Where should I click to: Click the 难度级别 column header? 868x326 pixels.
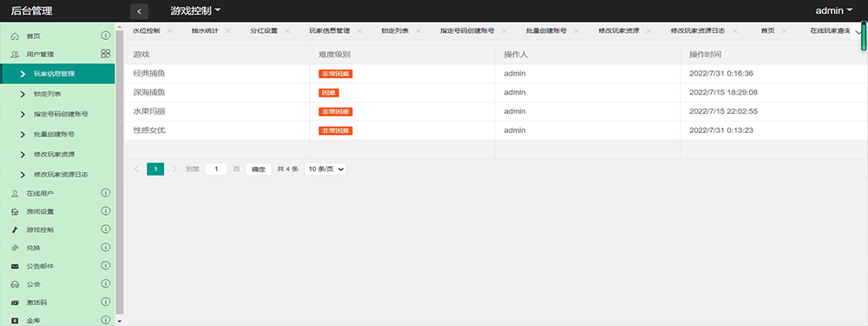403,55
